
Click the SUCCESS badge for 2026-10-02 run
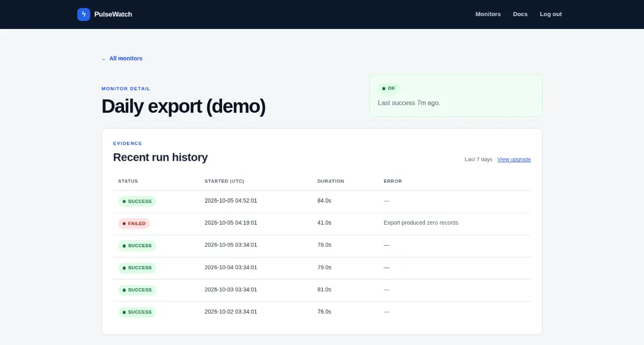click(x=137, y=312)
